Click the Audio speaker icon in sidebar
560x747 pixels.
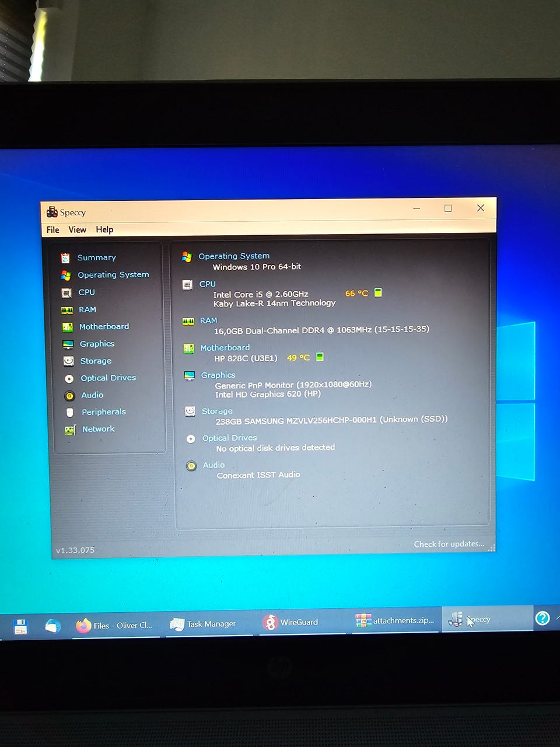click(x=69, y=396)
